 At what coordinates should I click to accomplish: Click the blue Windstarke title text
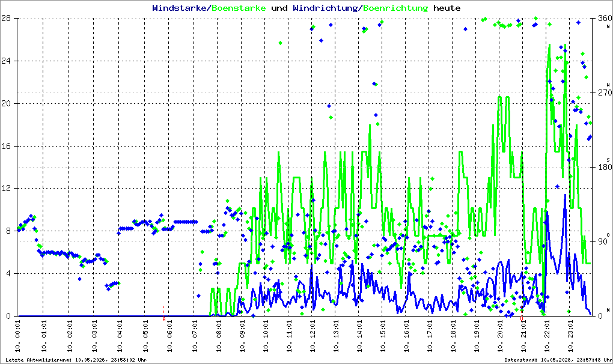tap(179, 8)
